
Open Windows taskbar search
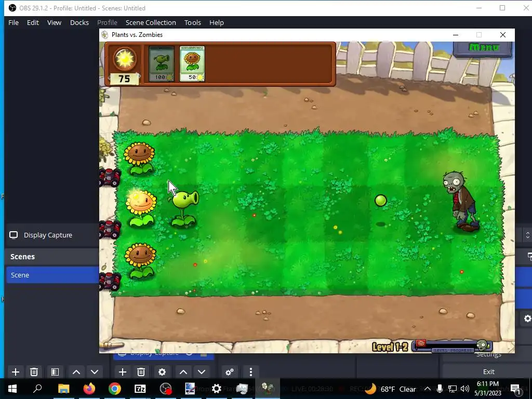coord(37,389)
